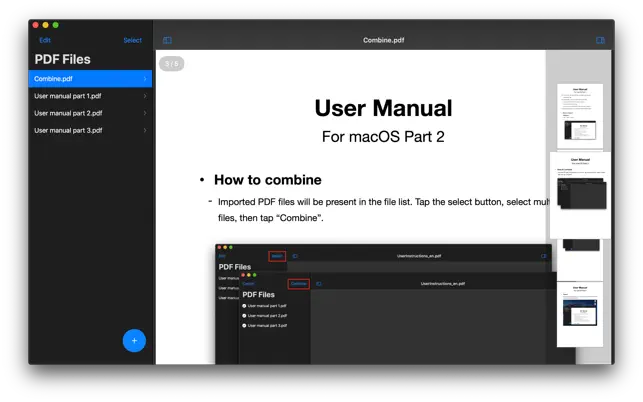Open User manual part 3.pdf file
Screen dimensions: 643x402
tap(90, 130)
